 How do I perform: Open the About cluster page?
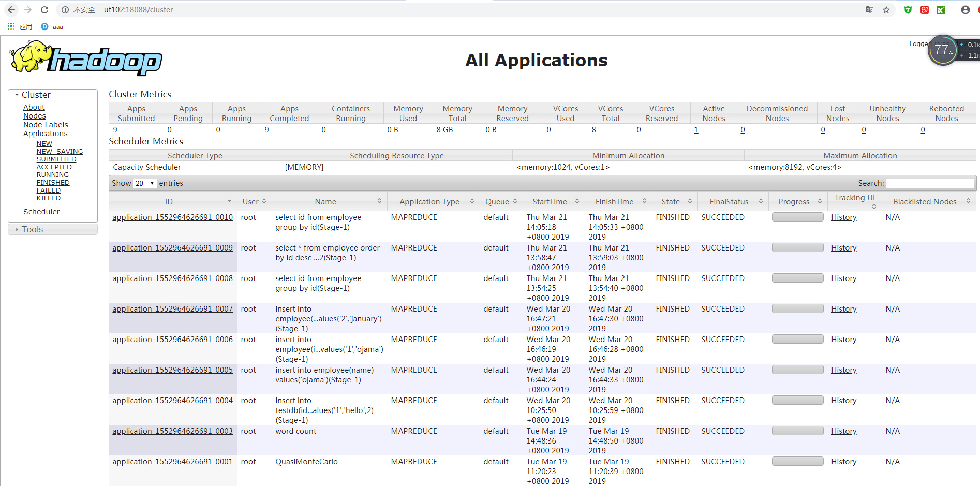(34, 107)
